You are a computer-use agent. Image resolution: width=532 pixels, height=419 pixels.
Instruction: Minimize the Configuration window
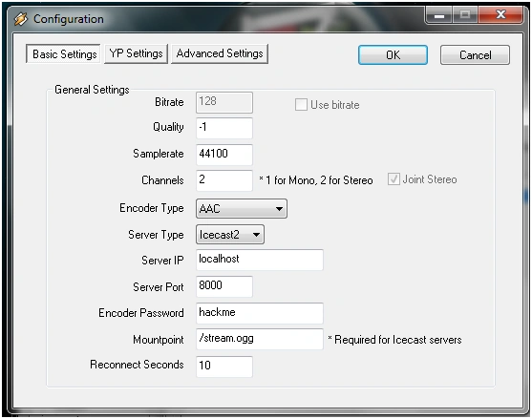[x=439, y=15]
